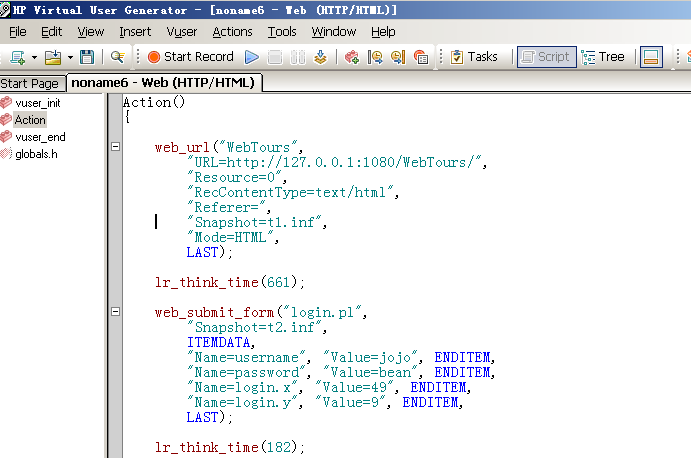Click the Stop square icon
Screen dimensions: 691x458
click(275, 57)
